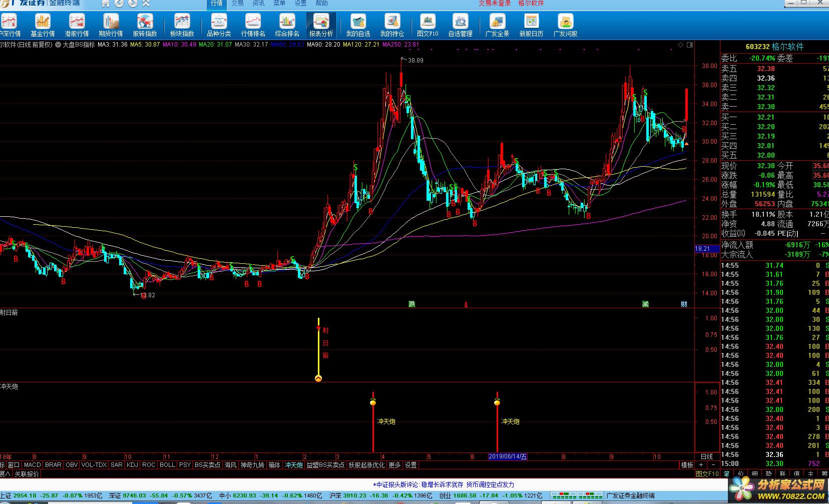Select PSY indicator tab
This screenshot has height=504, width=829.
[185, 465]
